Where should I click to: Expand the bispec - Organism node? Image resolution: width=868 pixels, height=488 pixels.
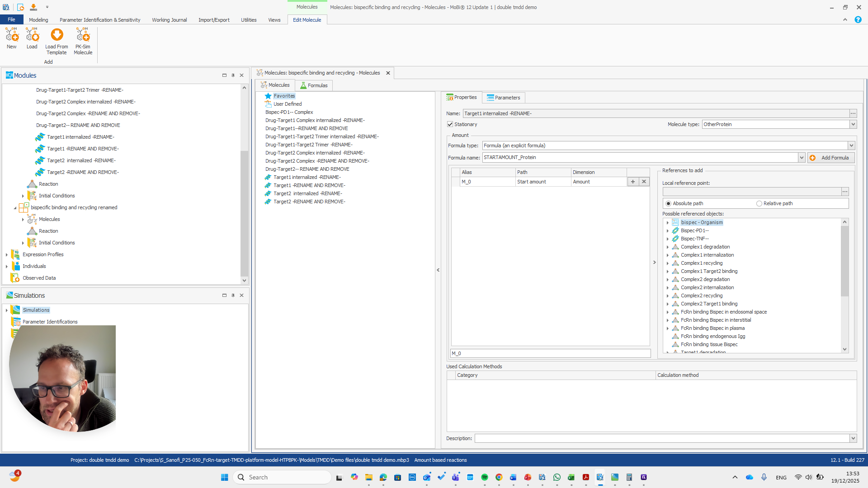(668, 222)
